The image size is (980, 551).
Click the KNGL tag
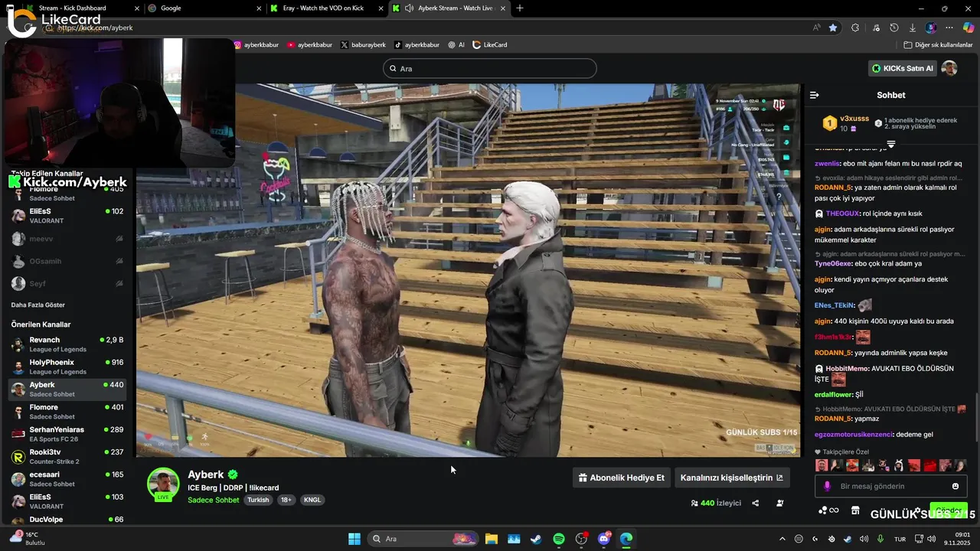(312, 500)
